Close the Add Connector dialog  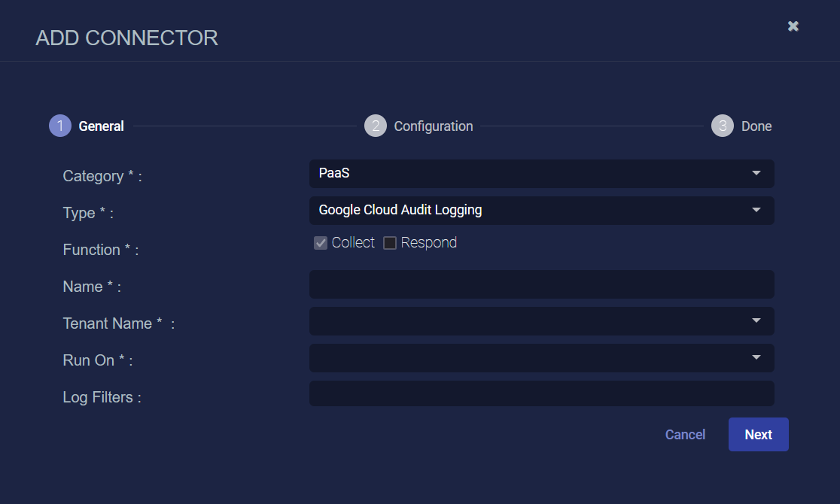(x=793, y=26)
